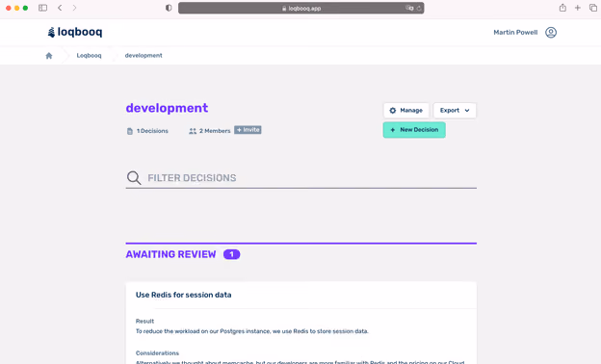Click the Awaiting Review count badge
This screenshot has height=364, width=601.
tap(231, 254)
